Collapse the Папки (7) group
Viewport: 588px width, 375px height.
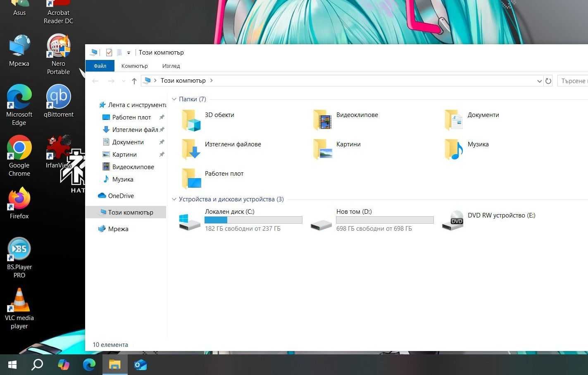(174, 99)
